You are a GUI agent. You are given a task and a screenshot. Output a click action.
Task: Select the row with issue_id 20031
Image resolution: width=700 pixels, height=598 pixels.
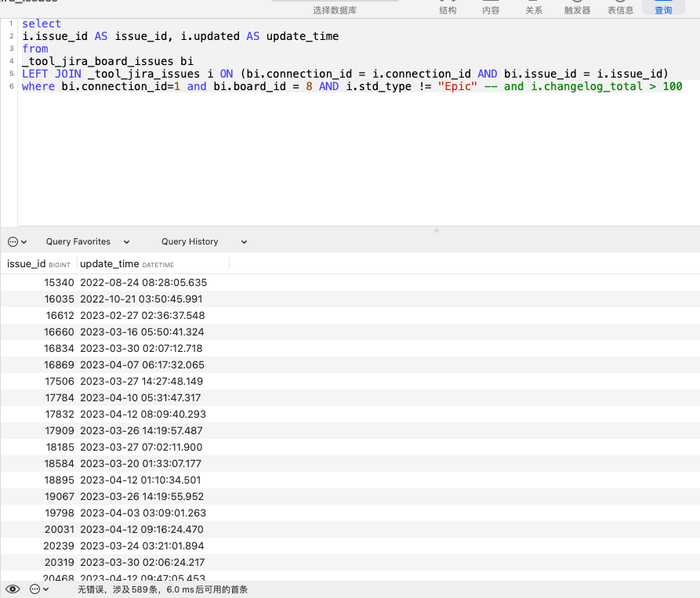[350, 529]
